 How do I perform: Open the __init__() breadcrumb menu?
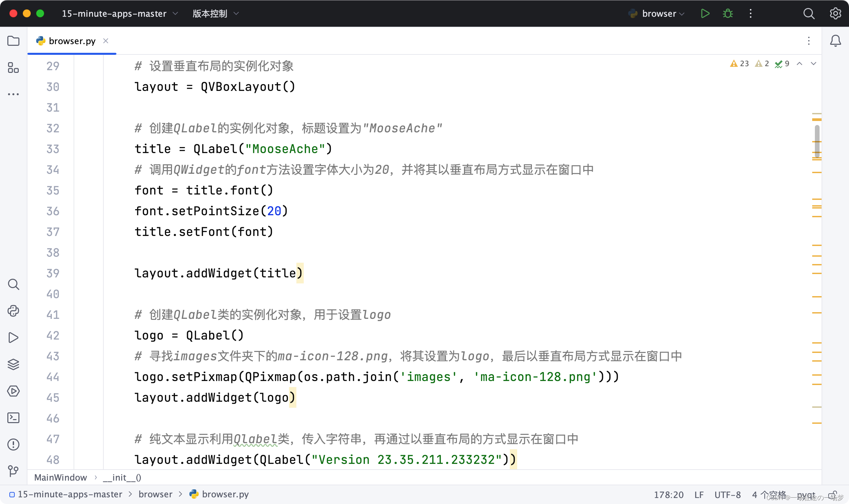(122, 477)
